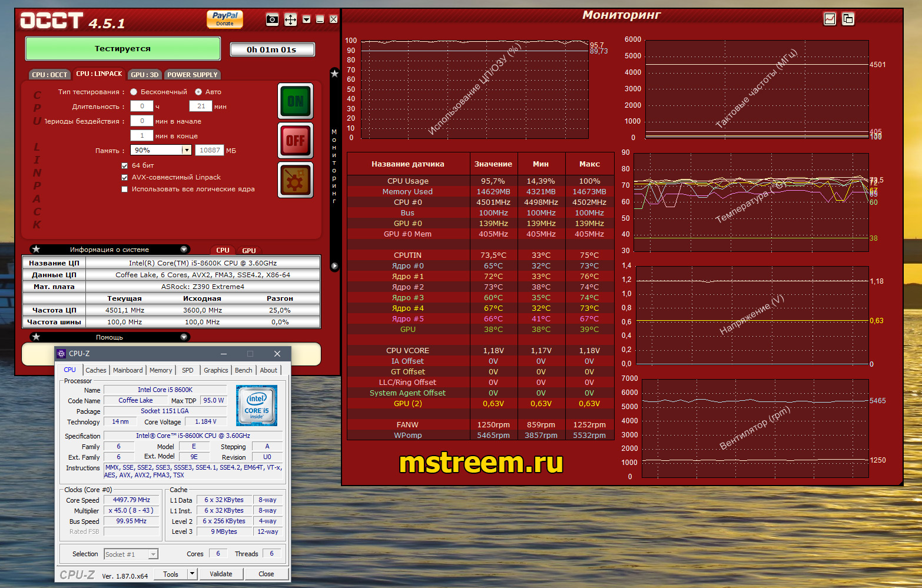Click WPomp sensor row name
The image size is (922, 588).
408,435
